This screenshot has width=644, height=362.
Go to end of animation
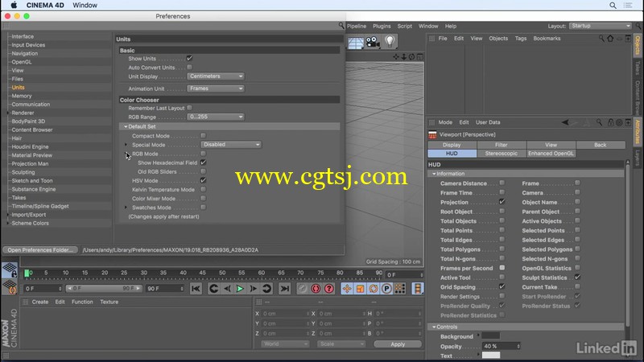tap(284, 289)
